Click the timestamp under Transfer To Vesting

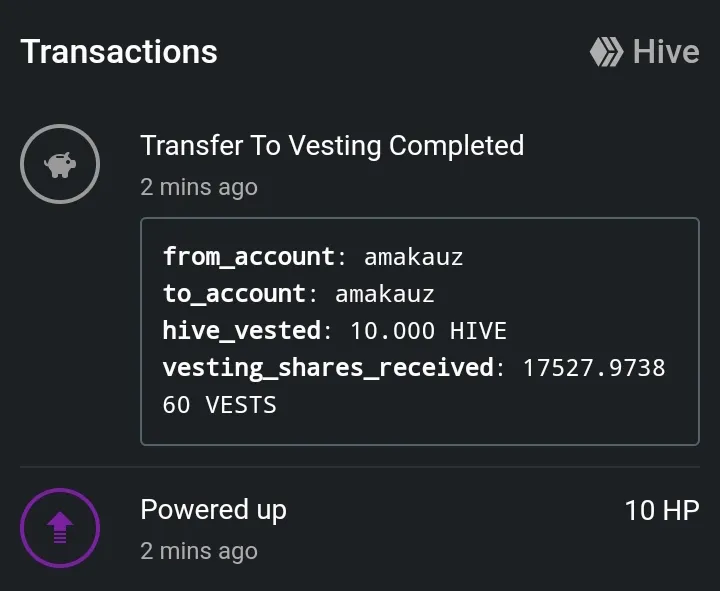[199, 187]
